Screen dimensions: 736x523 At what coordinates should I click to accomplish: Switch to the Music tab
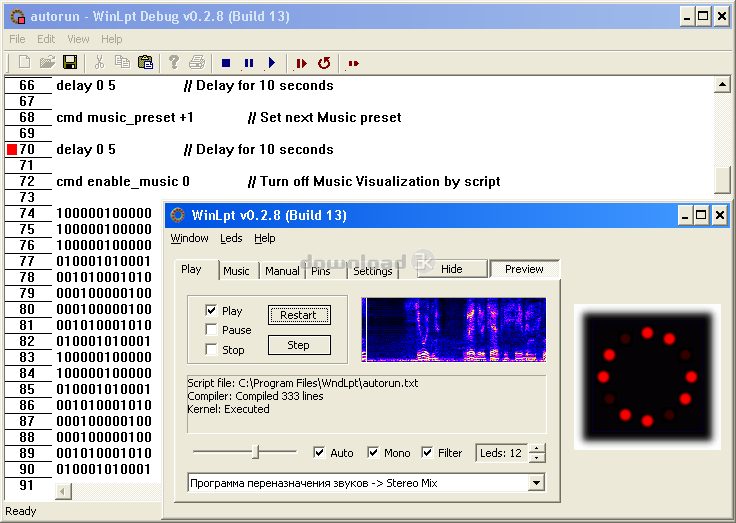tap(236, 271)
